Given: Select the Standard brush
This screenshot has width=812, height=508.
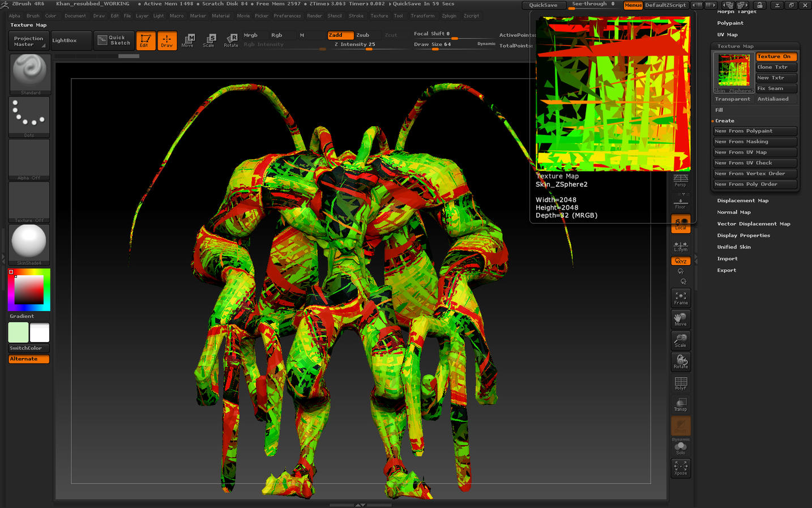Looking at the screenshot, I should pos(29,72).
